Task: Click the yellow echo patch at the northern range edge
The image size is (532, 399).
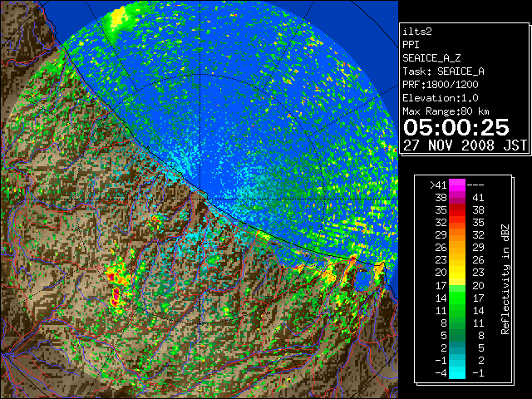Action: coord(117,17)
